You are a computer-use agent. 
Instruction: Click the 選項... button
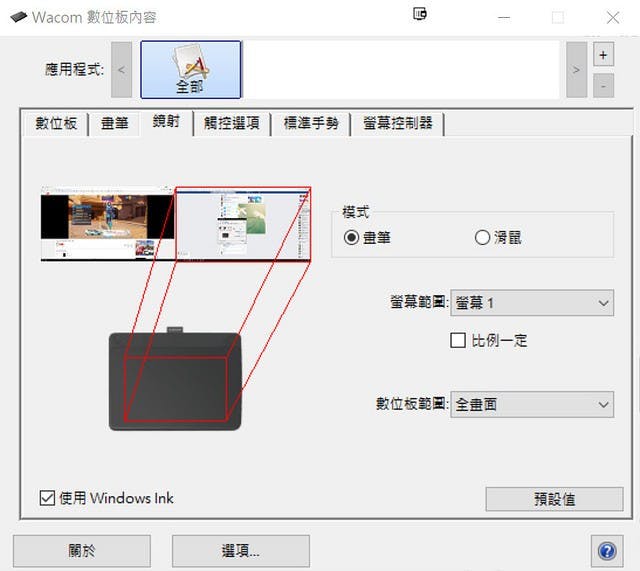point(240,551)
